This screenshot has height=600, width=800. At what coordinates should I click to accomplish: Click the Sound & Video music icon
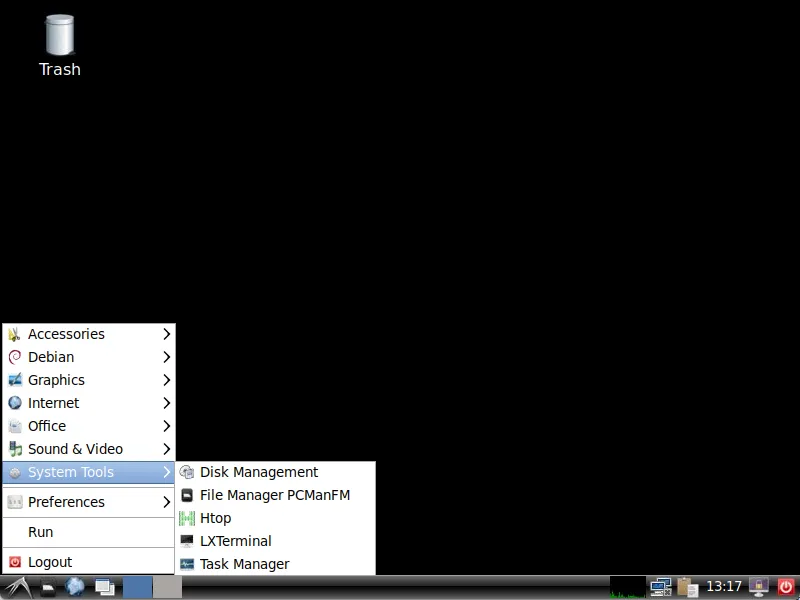click(x=15, y=449)
